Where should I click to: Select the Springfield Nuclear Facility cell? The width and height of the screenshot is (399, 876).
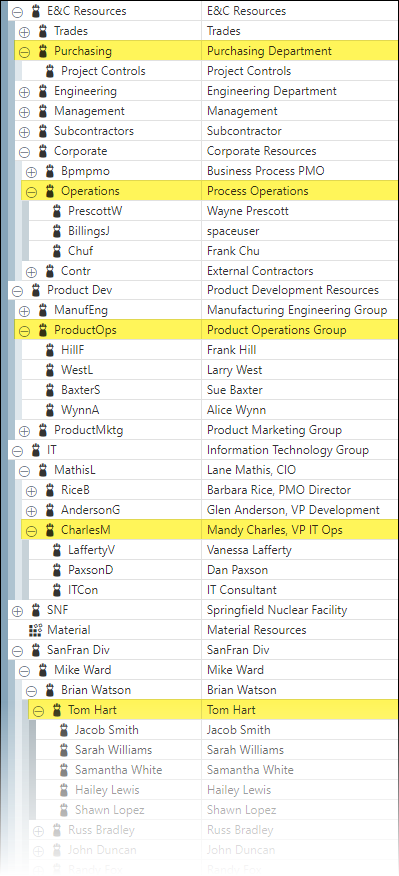(x=300, y=610)
